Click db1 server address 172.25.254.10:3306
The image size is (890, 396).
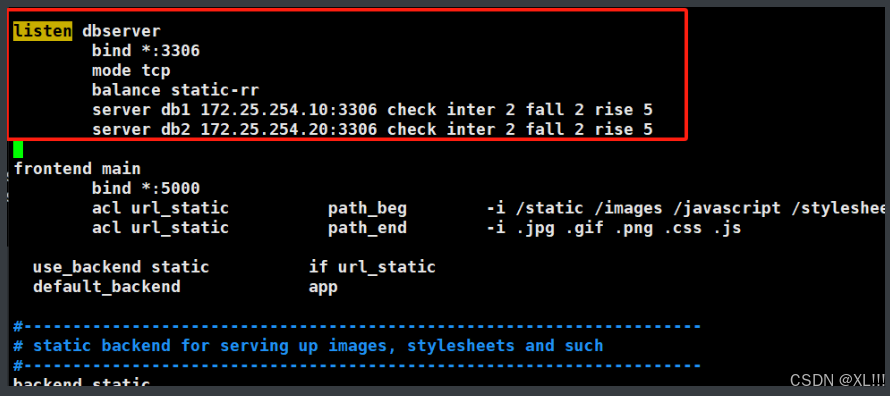pos(289,109)
